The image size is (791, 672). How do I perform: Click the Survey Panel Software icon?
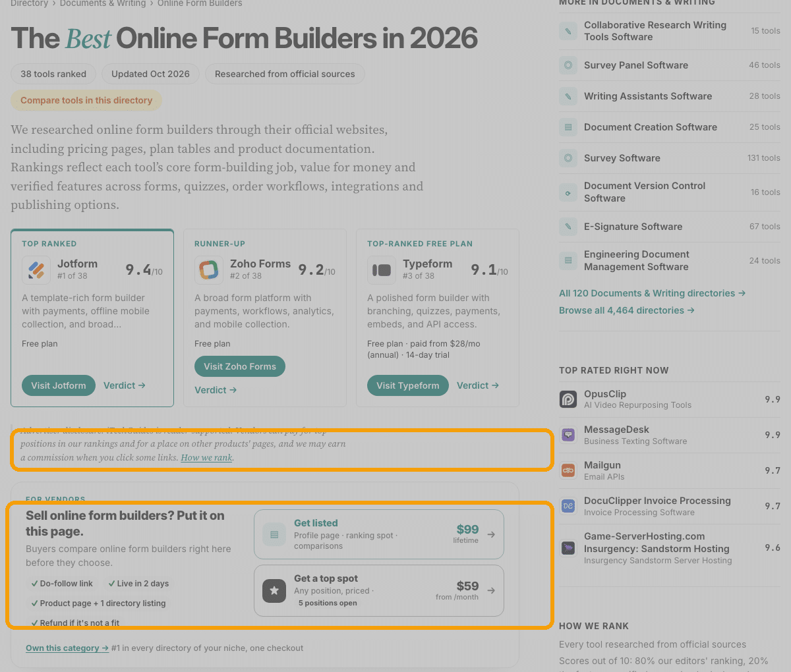click(x=568, y=65)
